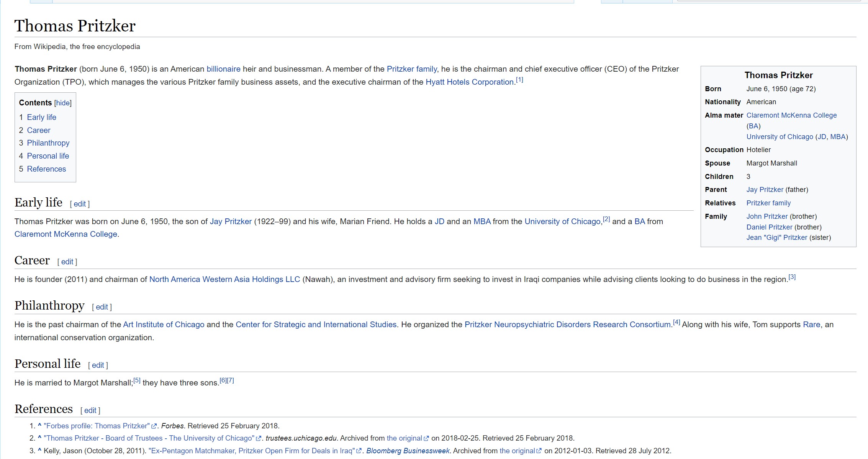
Task: Open Jay Pritzker link in Early life
Action: 231,221
